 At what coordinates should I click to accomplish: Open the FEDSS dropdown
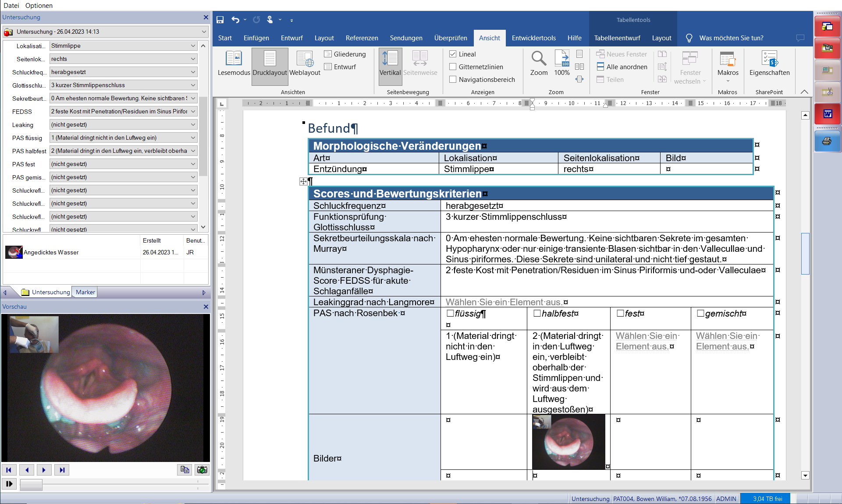(x=193, y=111)
